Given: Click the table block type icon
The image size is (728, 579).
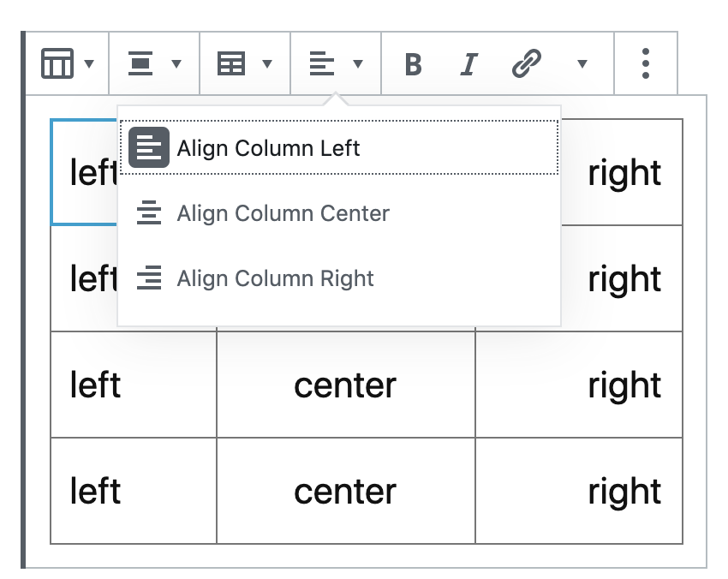Looking at the screenshot, I should click(x=67, y=63).
